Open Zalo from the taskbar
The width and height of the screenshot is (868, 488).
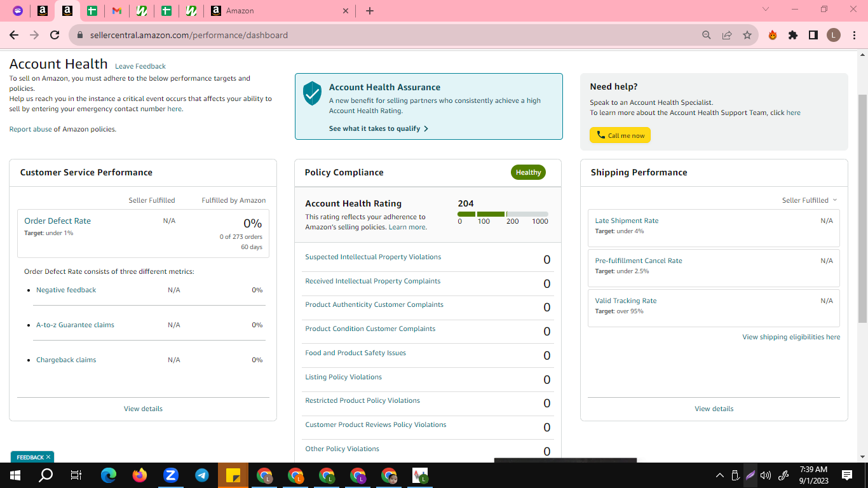[171, 475]
